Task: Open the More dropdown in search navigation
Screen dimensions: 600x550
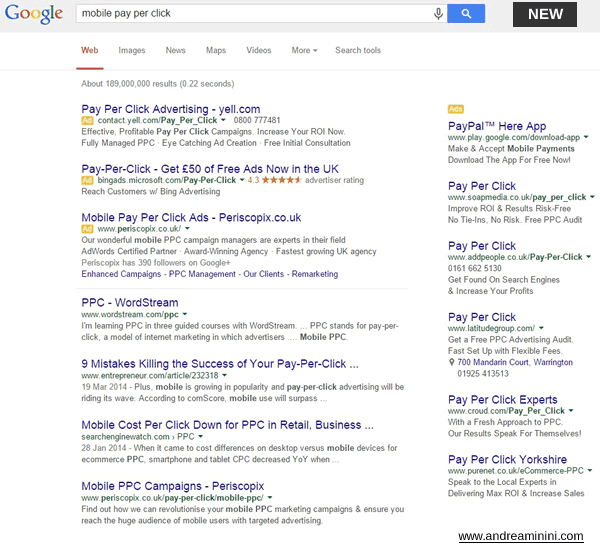Action: point(304,50)
